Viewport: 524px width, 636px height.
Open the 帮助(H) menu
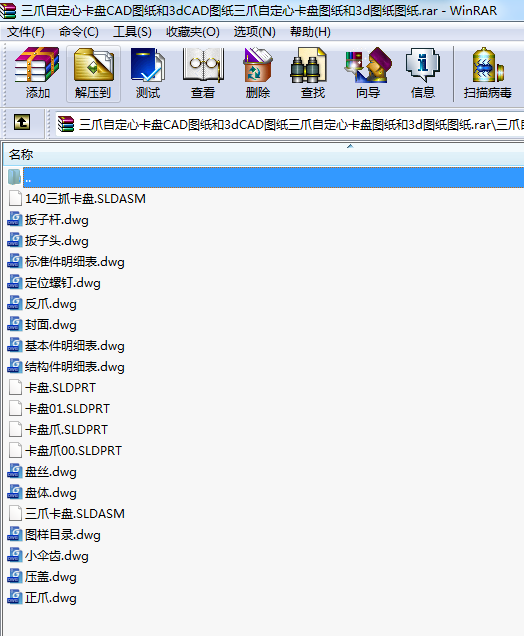click(x=310, y=32)
